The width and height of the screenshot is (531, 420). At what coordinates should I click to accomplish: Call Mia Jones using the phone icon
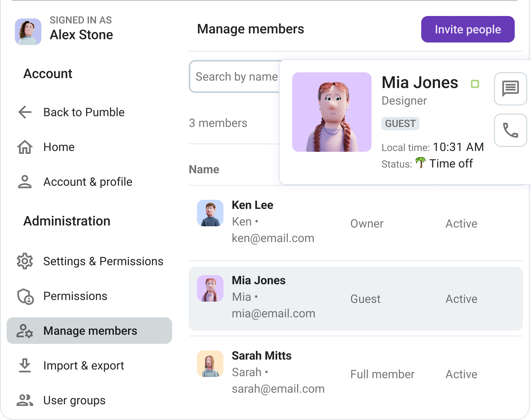pos(510,130)
